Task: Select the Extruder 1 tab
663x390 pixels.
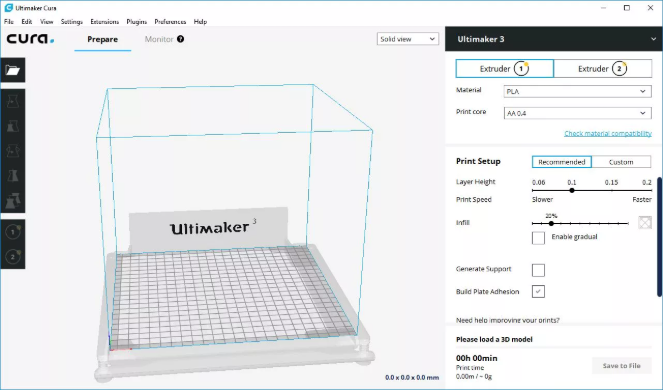Action: pyautogui.click(x=504, y=69)
